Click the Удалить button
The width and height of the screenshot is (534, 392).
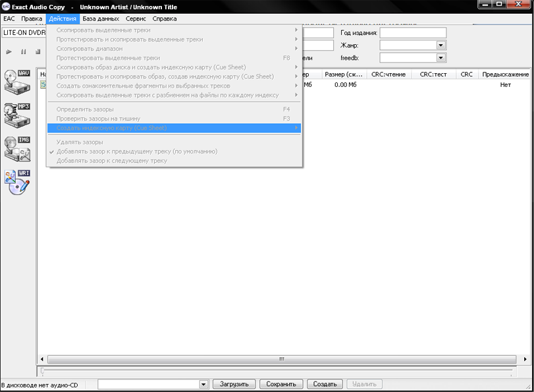pyautogui.click(x=364, y=384)
